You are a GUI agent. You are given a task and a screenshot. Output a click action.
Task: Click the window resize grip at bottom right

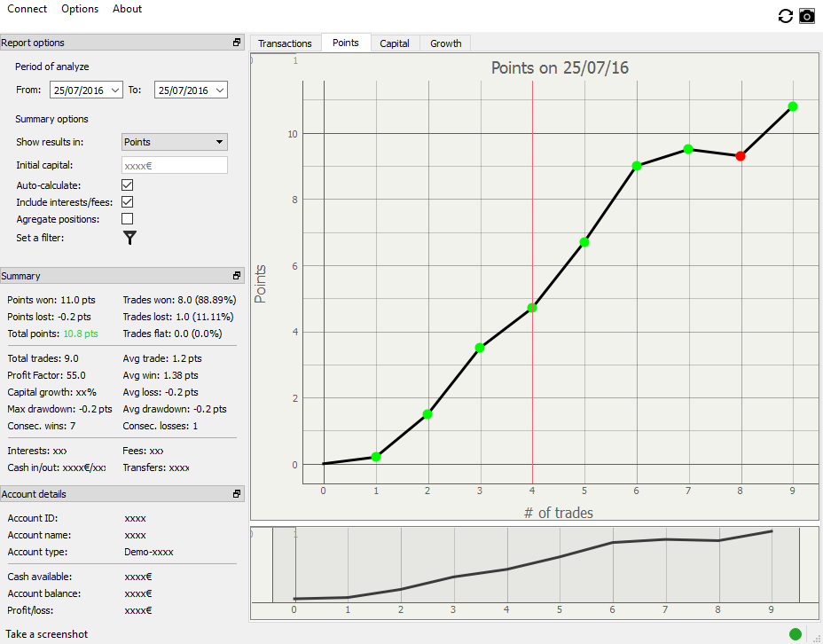point(817,638)
